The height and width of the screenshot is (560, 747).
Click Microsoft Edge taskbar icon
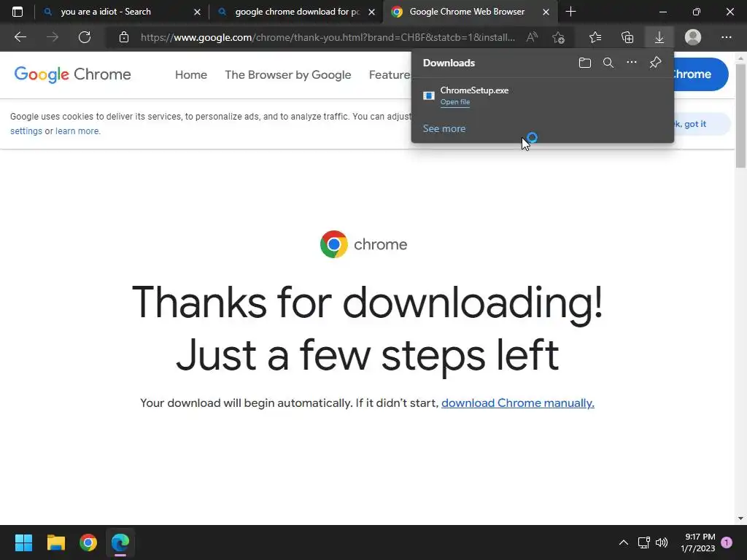[x=120, y=542]
